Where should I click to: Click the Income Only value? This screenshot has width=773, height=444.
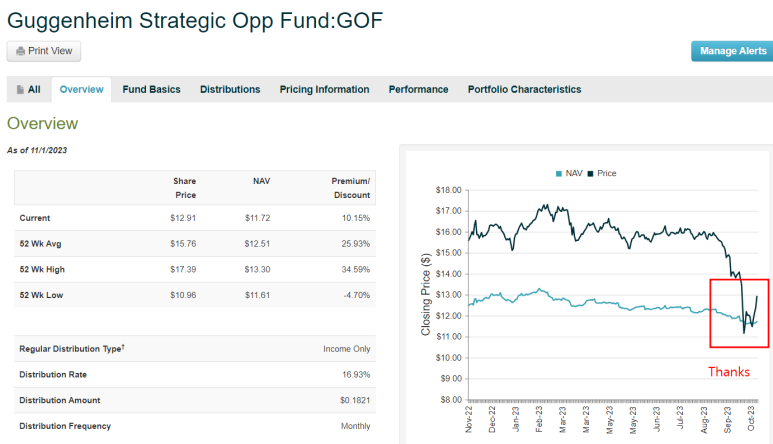pyautogui.click(x=347, y=349)
